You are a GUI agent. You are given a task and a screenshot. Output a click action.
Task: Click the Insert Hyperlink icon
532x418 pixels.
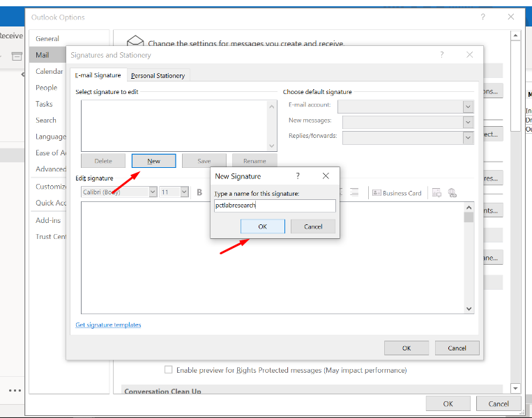click(452, 193)
